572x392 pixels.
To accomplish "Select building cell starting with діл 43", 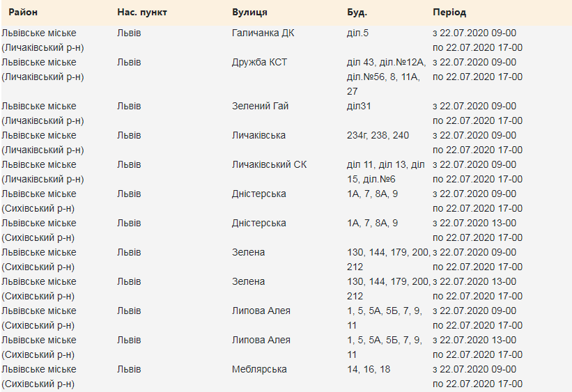I will (385, 76).
